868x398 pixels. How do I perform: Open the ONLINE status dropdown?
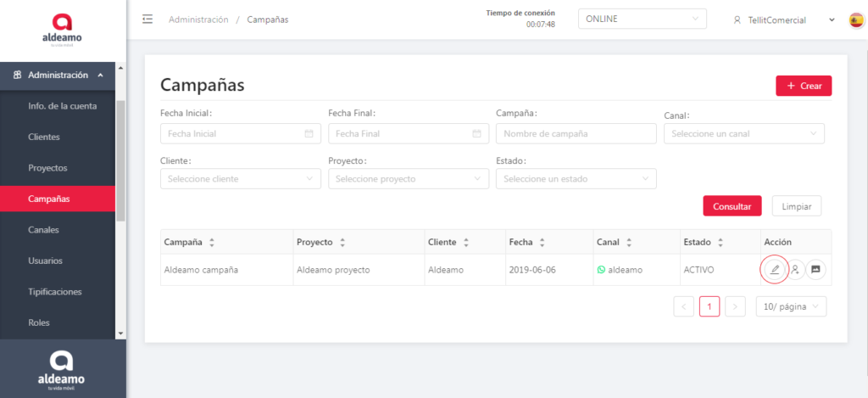pos(642,20)
